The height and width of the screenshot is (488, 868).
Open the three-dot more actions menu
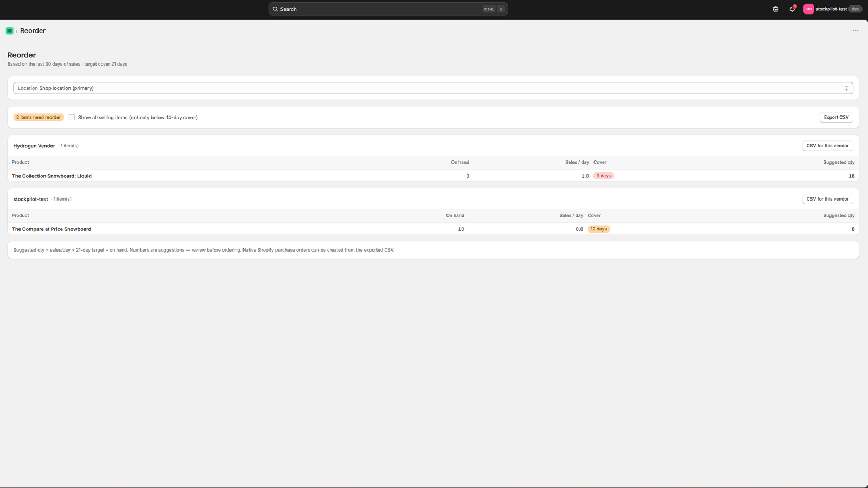pos(856,31)
